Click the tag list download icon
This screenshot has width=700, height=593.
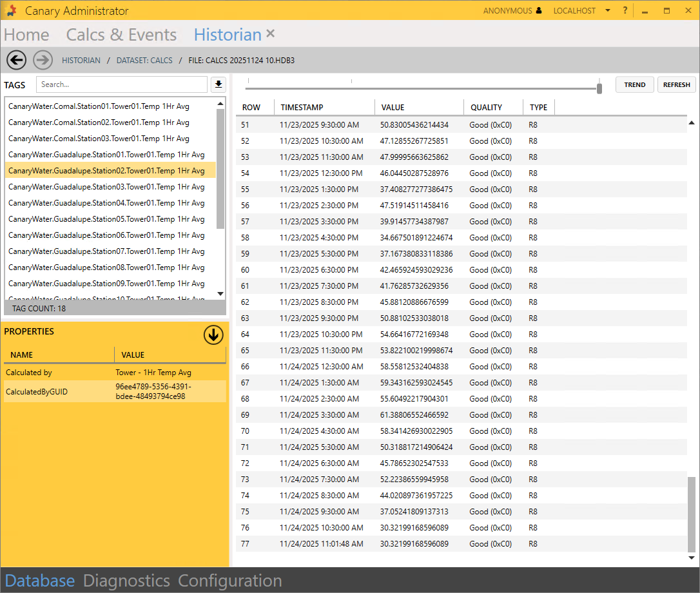tap(218, 84)
